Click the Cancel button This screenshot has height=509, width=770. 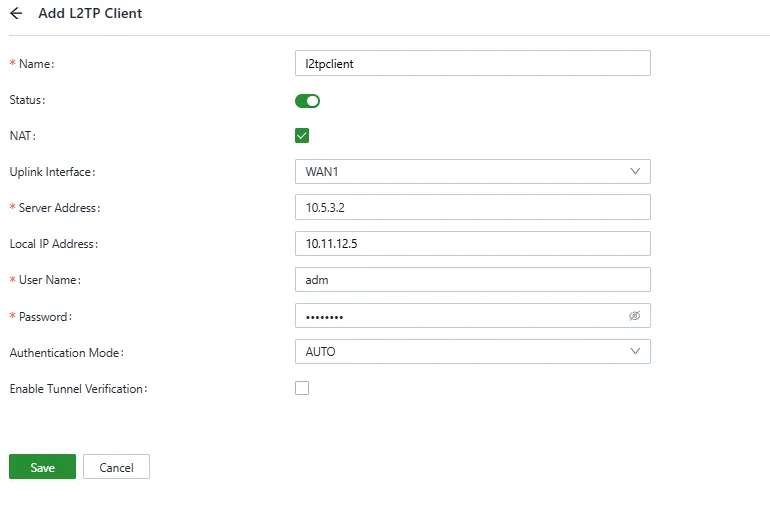point(116,466)
